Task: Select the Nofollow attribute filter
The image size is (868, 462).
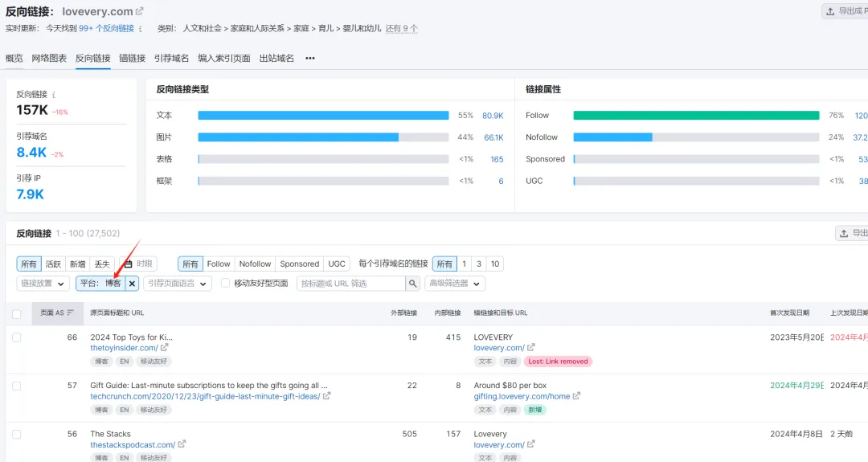Action: click(x=256, y=264)
